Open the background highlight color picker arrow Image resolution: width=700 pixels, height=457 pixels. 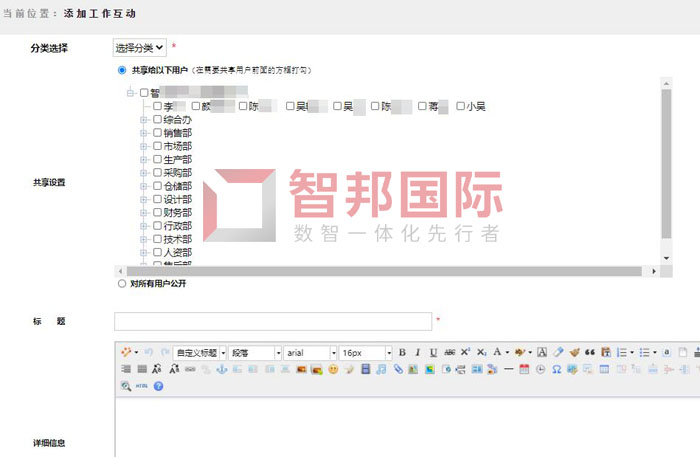[530, 353]
